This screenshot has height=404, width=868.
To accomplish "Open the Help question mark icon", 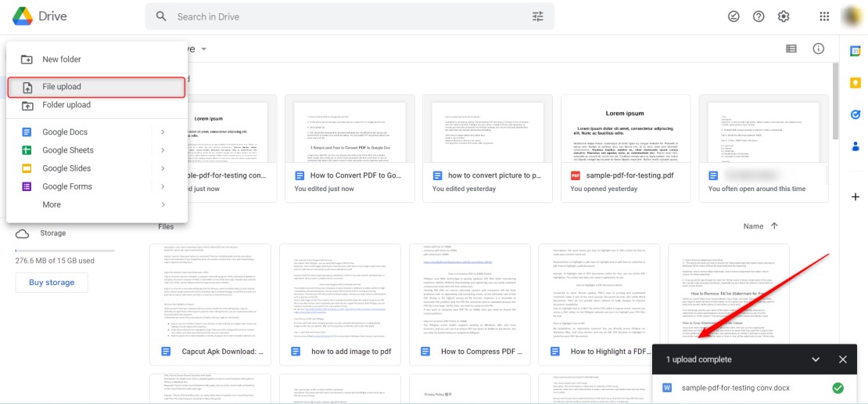I will click(759, 16).
